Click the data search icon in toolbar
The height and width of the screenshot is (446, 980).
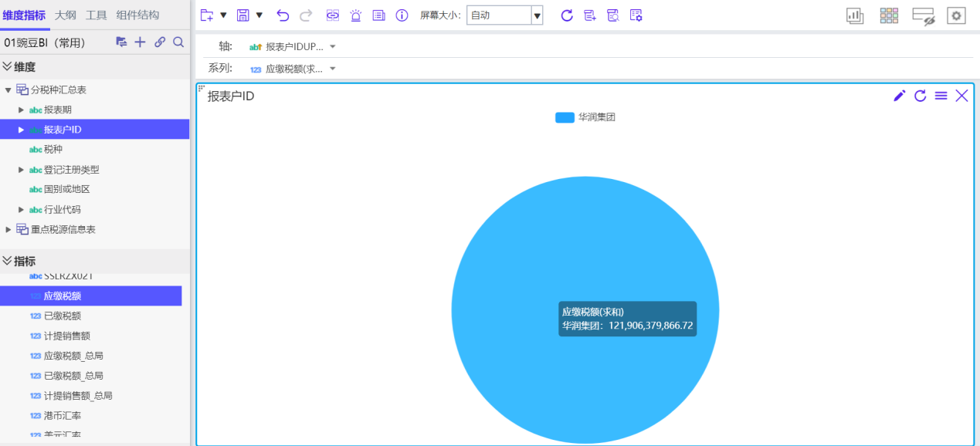613,15
